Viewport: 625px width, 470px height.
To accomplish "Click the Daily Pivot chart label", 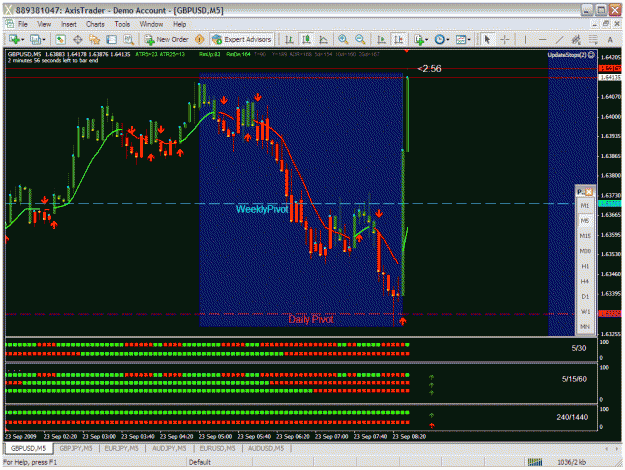I will click(x=311, y=319).
